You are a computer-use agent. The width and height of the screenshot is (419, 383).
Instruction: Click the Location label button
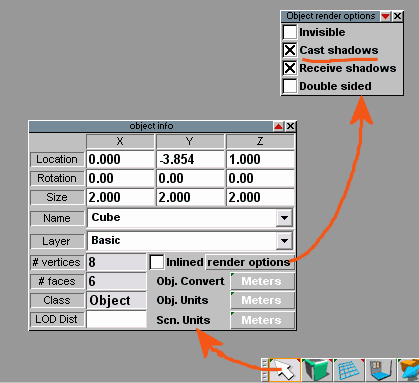point(57,159)
